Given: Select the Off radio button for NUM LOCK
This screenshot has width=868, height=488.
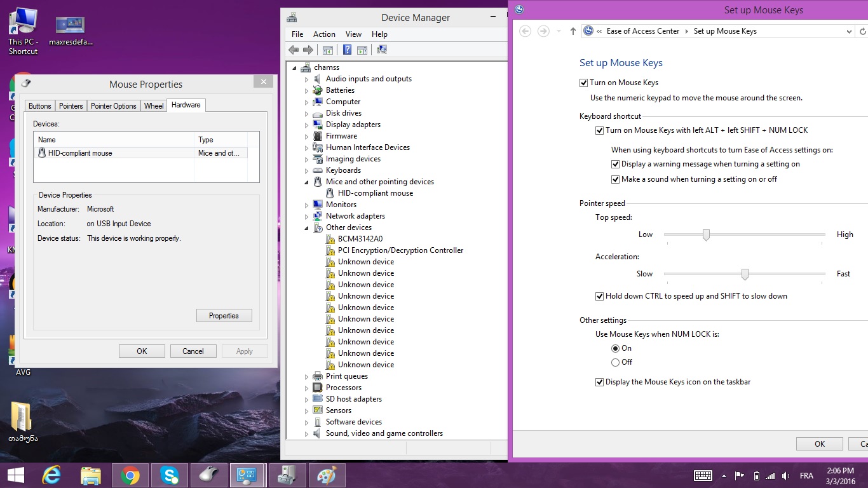Looking at the screenshot, I should coord(615,362).
